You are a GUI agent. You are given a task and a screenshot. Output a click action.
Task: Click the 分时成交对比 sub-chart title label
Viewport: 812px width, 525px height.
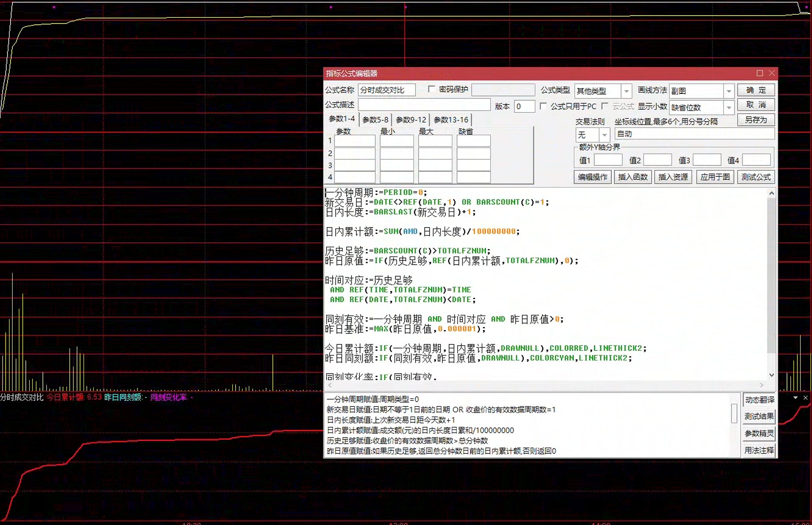tap(22, 397)
